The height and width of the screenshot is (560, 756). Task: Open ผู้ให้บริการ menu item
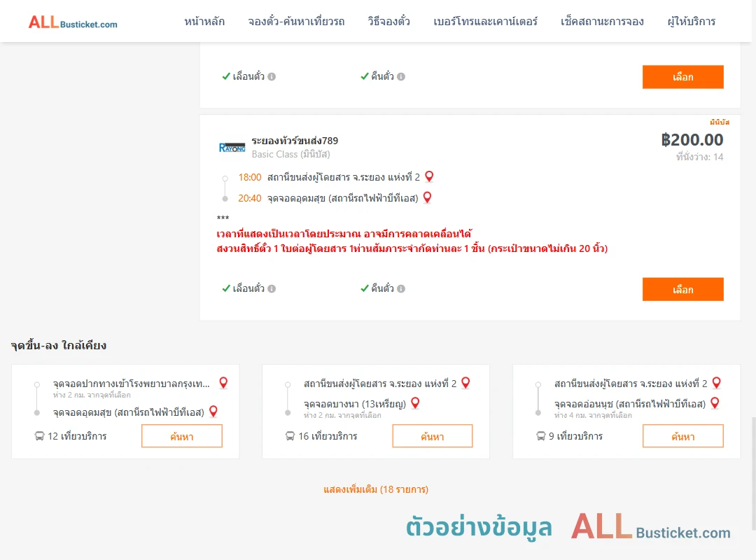(x=692, y=21)
